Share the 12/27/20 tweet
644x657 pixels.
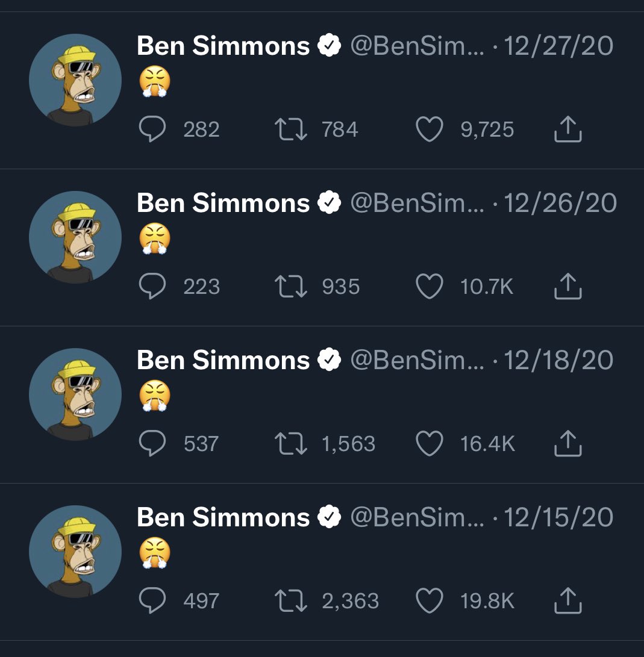pos(567,129)
